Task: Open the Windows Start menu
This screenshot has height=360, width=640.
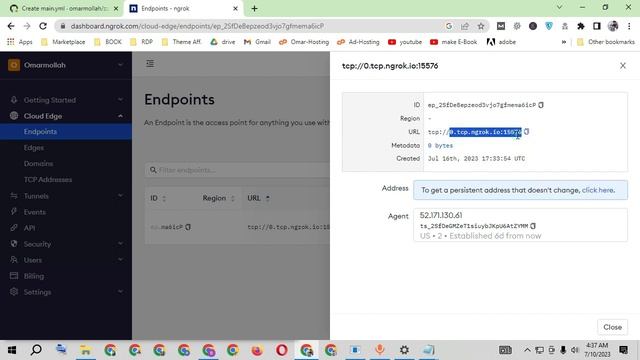Action: coord(12,350)
